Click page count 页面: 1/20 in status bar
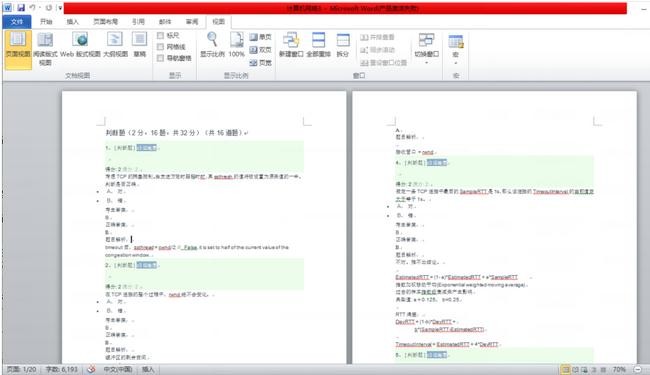The height and width of the screenshot is (375, 650). 21,369
